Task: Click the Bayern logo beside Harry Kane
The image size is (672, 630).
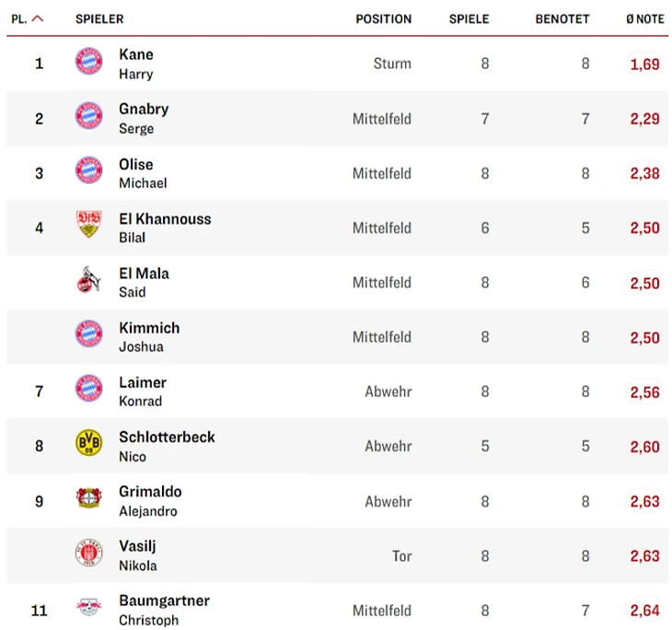Action: tap(89, 63)
